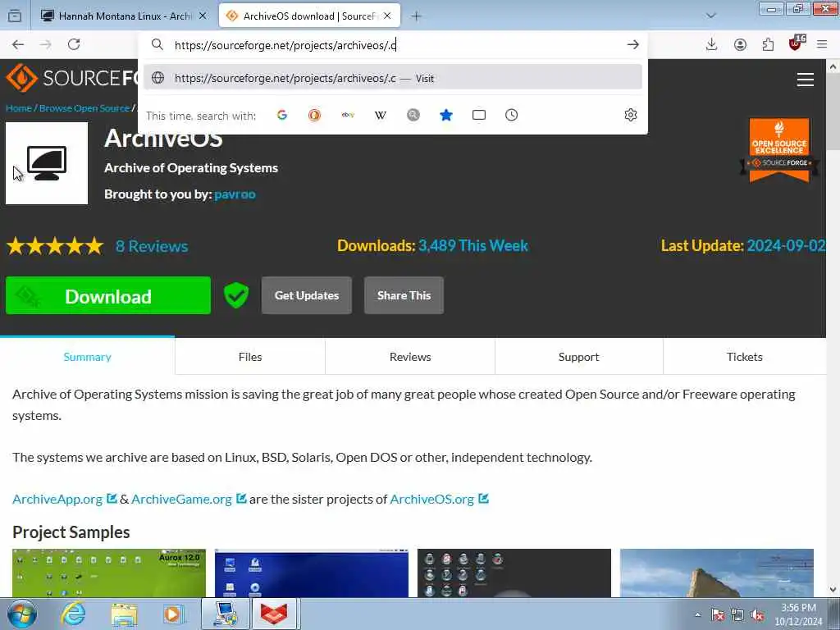The image size is (840, 630).
Task: Open the blue desktop sample screenshot
Action: point(311,573)
